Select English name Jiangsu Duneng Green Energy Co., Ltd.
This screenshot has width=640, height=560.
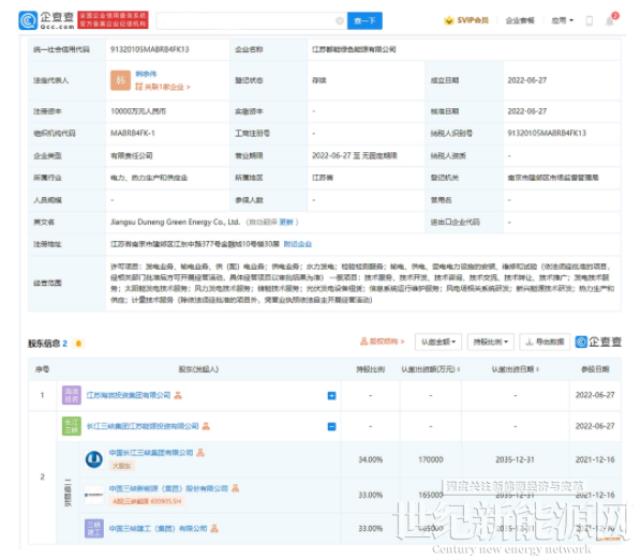(175, 222)
